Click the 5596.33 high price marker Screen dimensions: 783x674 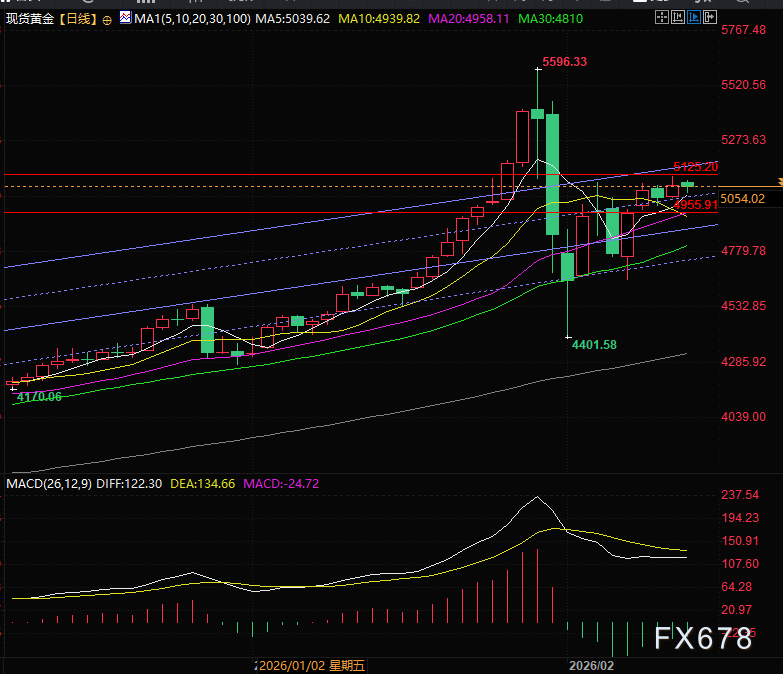pyautogui.click(x=564, y=62)
